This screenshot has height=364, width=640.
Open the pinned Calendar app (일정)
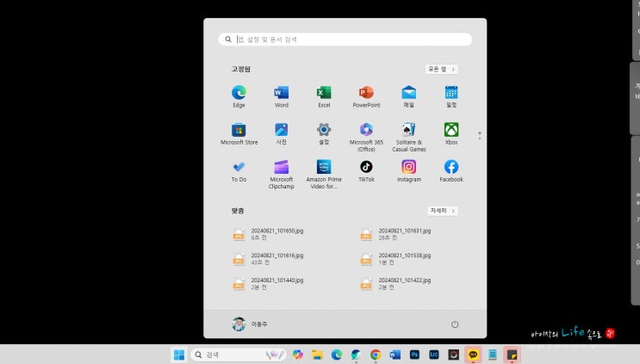(451, 96)
